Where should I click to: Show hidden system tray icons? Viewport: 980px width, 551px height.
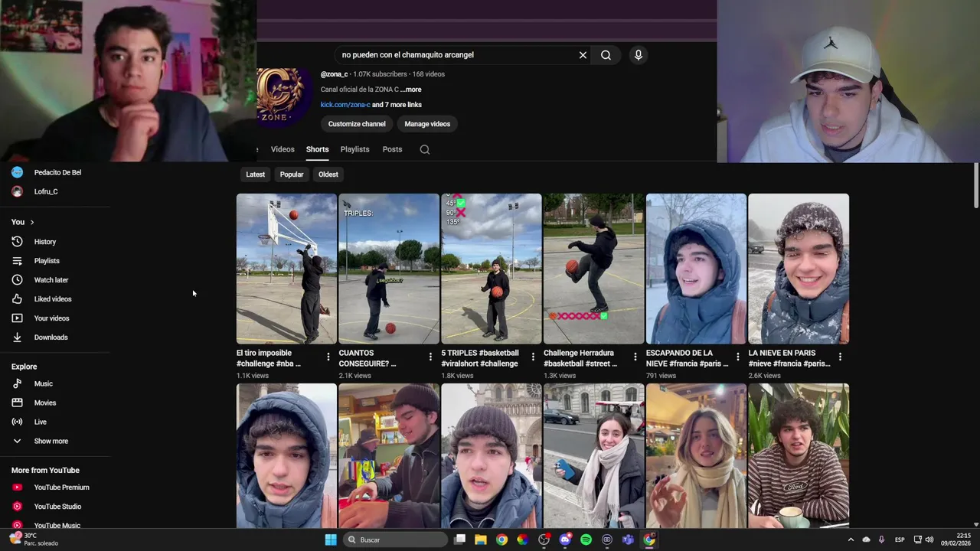(x=850, y=540)
